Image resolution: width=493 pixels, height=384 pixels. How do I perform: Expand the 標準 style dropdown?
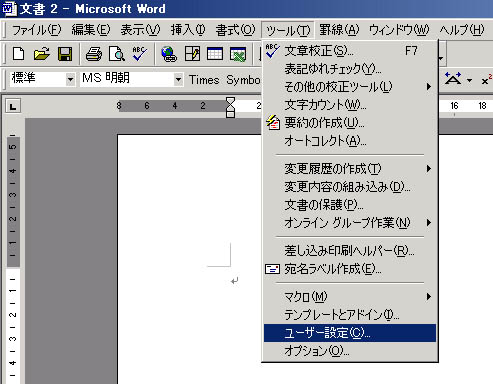tap(70, 80)
